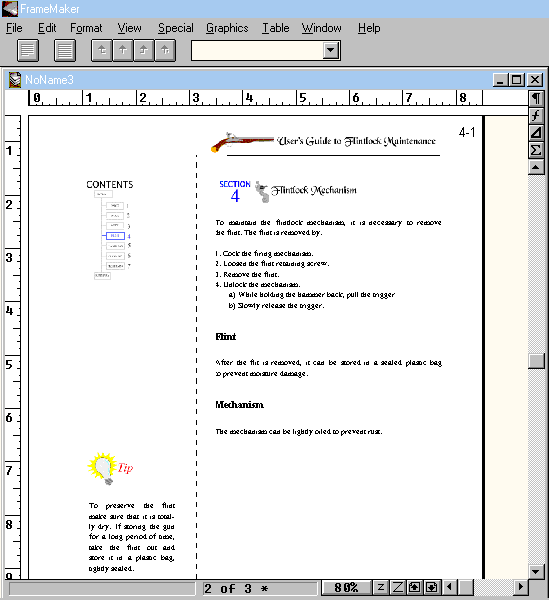
Task: Click the justified line spacing icon
Action: pyautogui.click(x=65, y=51)
